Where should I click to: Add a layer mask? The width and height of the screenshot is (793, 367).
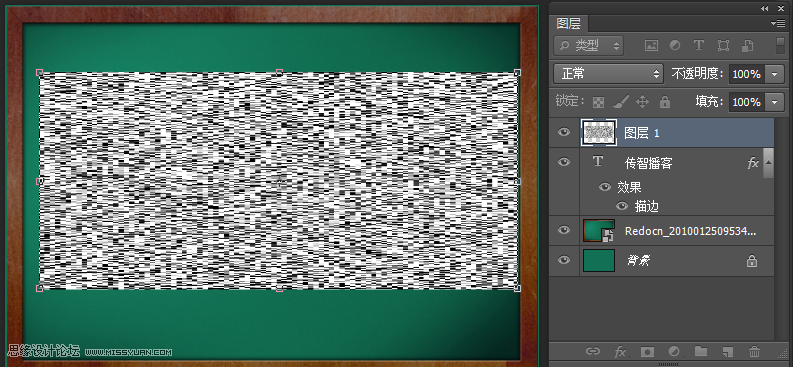647,351
